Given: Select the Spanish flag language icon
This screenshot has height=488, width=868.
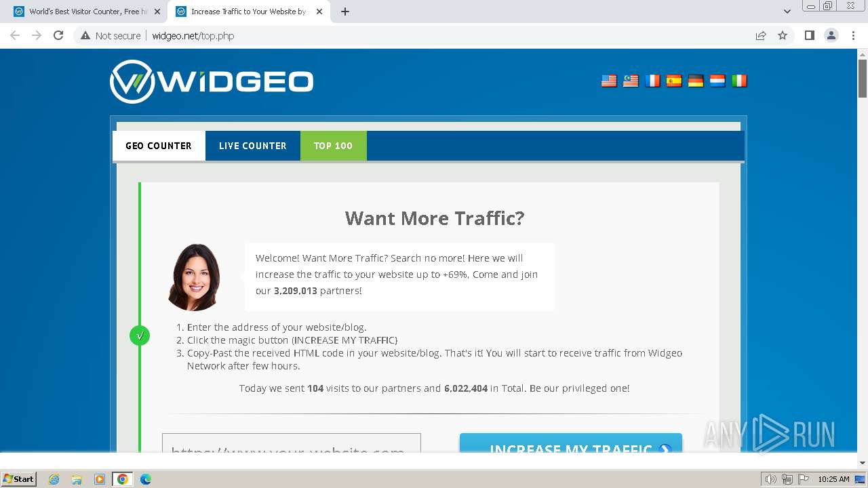Looking at the screenshot, I should (674, 81).
